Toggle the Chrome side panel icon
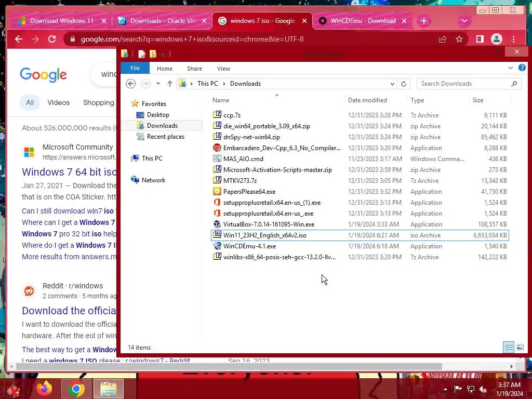532x399 pixels. 480,39
